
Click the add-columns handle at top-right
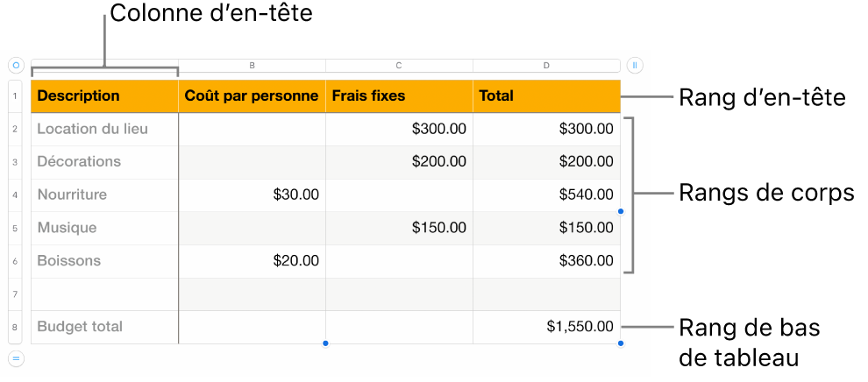tap(635, 65)
